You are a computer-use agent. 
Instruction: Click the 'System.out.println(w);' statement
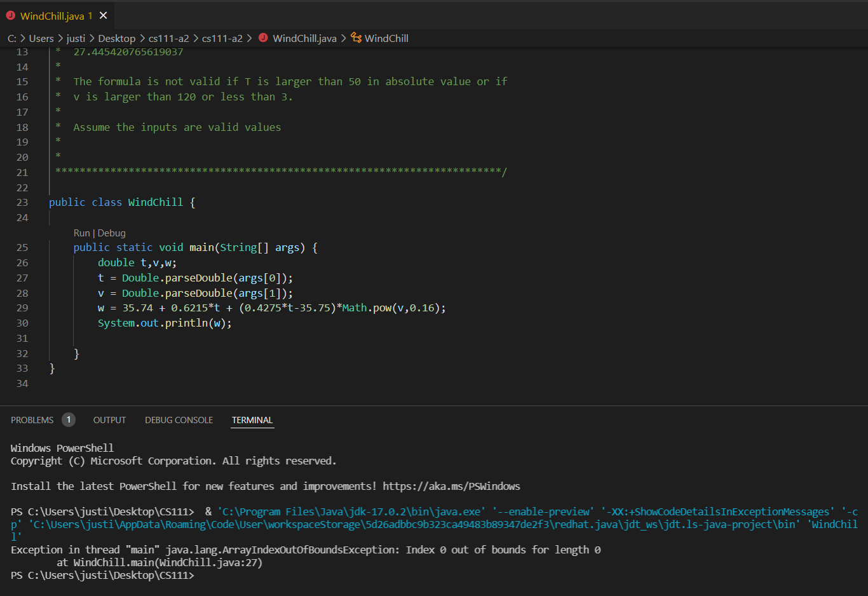point(165,323)
